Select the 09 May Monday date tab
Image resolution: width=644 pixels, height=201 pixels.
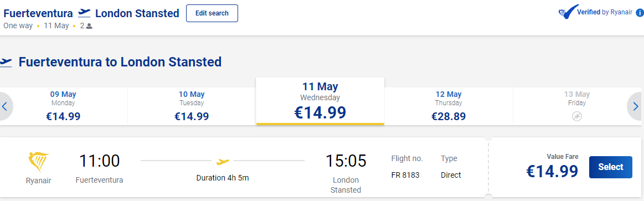click(63, 106)
